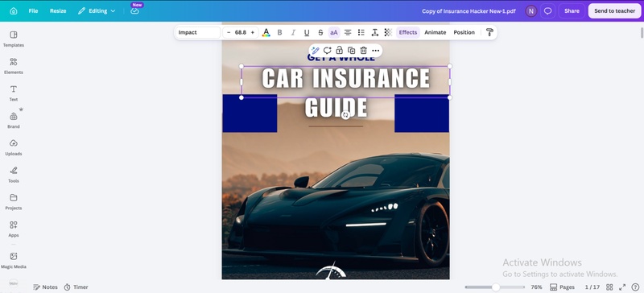Open the Resize menu
Image resolution: width=644 pixels, height=293 pixels.
58,11
